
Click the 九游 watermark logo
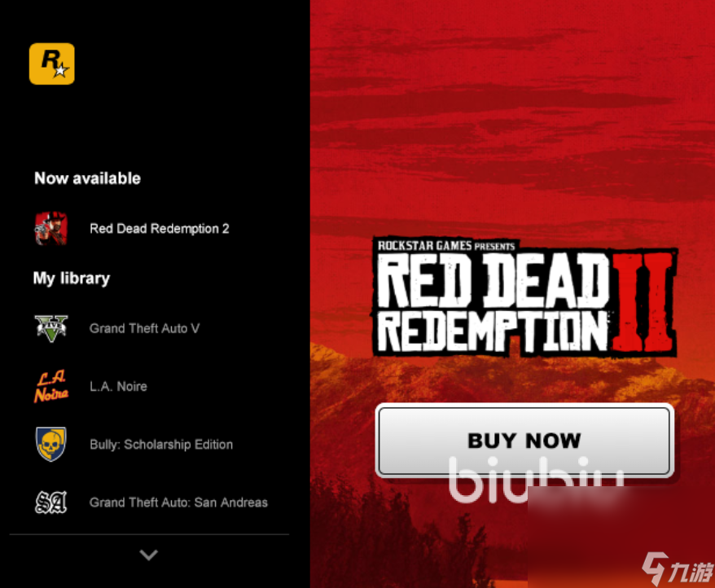pos(678,568)
